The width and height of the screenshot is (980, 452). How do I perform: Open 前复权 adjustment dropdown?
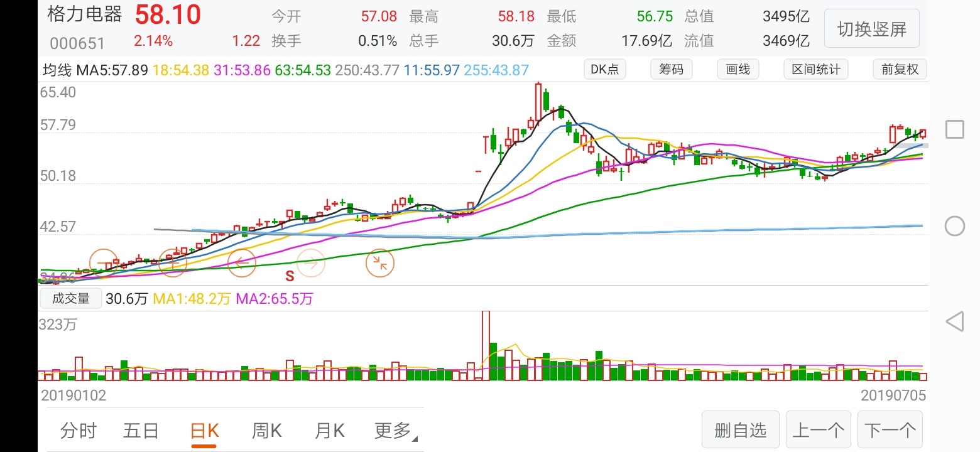(x=900, y=69)
